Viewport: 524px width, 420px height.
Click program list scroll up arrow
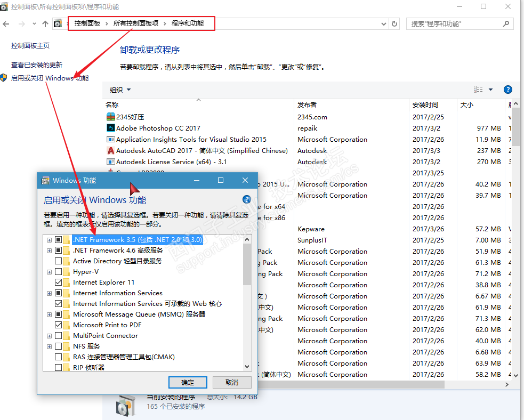click(515, 104)
